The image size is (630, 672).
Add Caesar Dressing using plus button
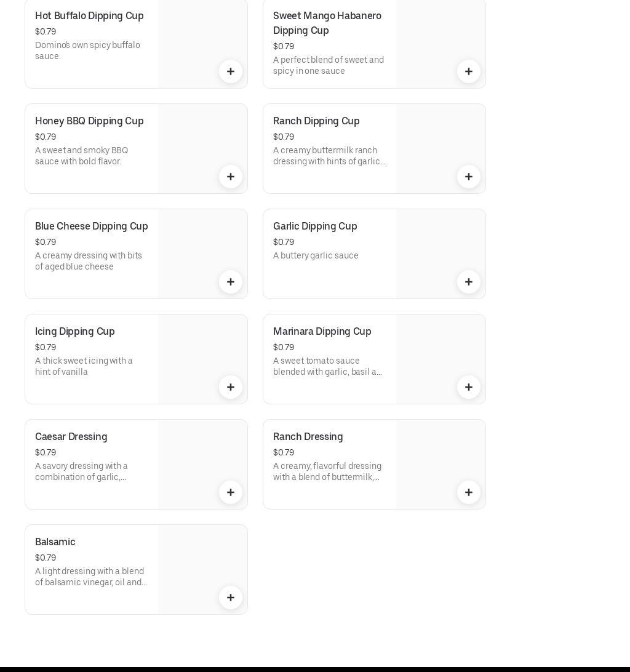tap(231, 492)
